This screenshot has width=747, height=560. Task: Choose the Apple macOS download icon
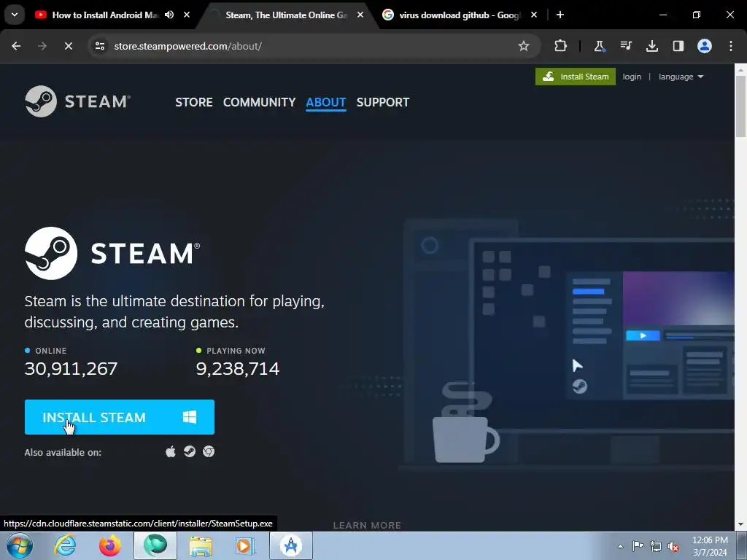171,451
